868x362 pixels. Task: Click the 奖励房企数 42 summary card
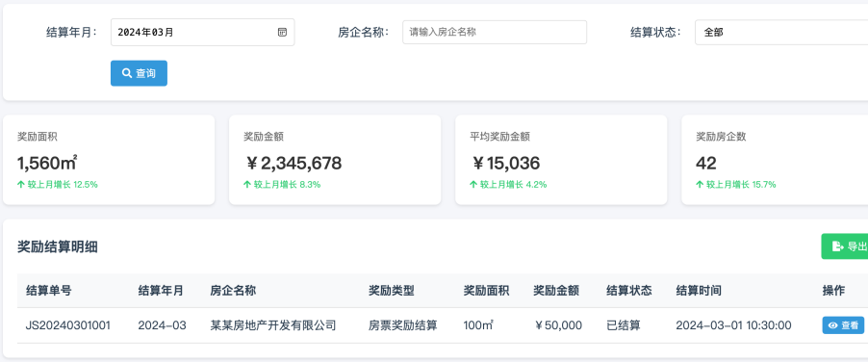click(775, 160)
